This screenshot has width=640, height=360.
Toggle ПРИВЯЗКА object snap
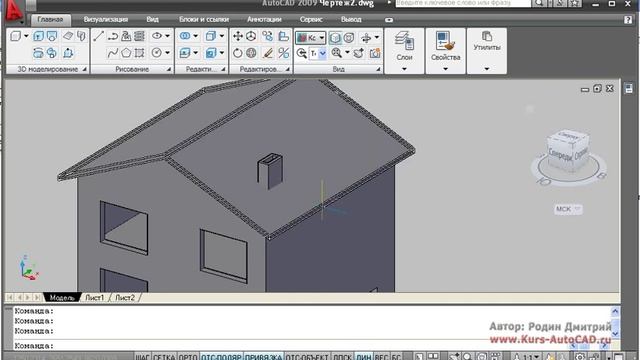264,357
